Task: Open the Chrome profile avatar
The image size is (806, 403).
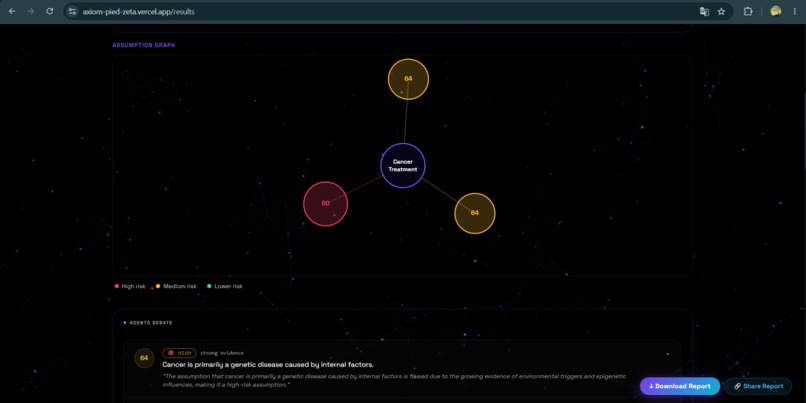Action: coord(776,11)
